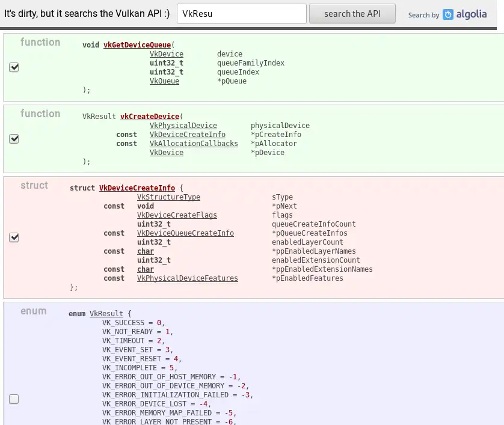The image size is (504, 425).
Task: Open the VkDevice link under vkGetDeviceQueue
Action: 167,54
